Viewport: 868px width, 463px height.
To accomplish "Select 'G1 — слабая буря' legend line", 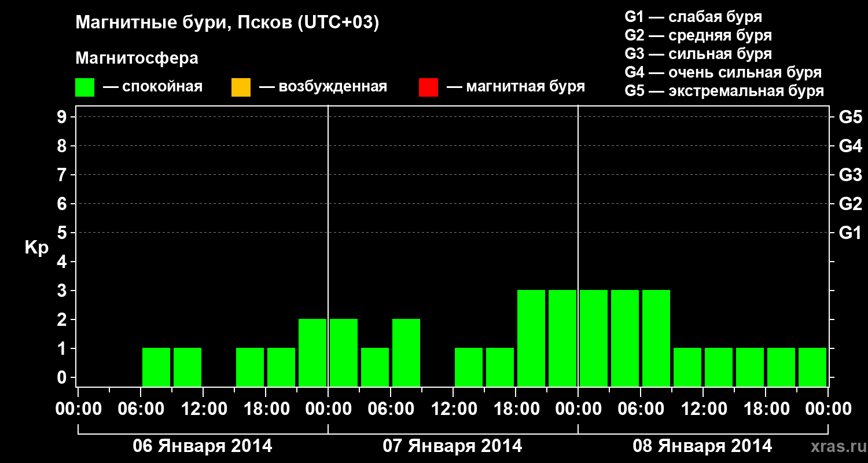I will tap(693, 17).
